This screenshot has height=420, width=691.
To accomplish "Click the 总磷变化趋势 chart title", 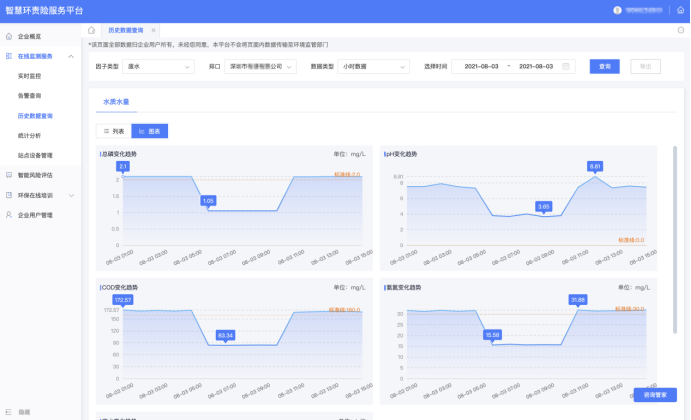I will [119, 154].
